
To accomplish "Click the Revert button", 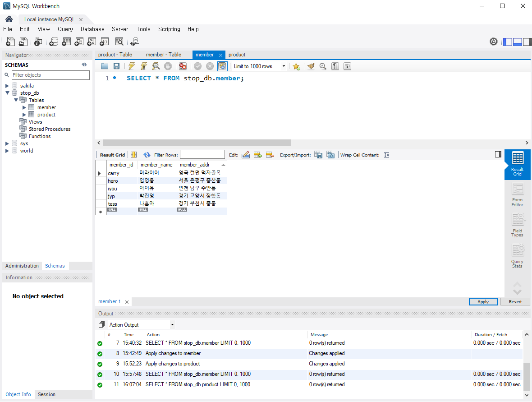I will (515, 301).
